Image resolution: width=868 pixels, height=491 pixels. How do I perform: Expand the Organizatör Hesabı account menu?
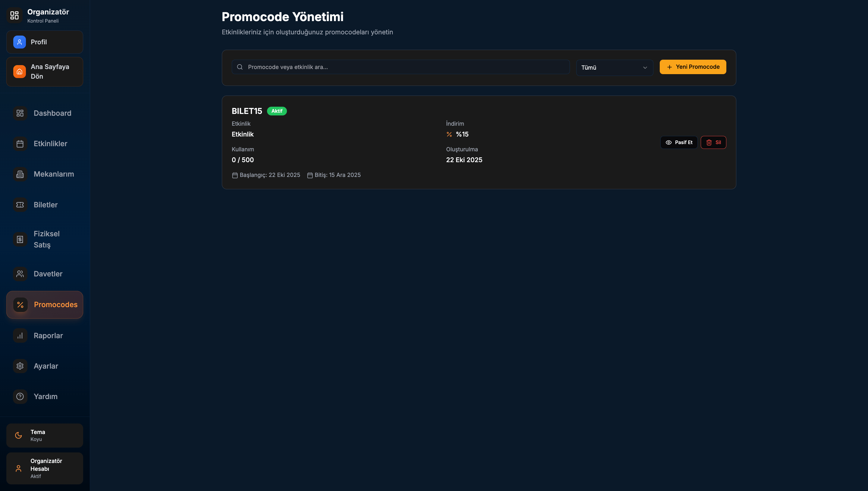pos(45,468)
